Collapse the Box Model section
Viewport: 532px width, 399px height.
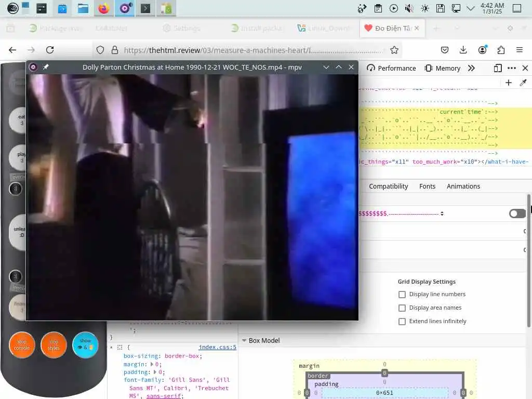pos(244,340)
